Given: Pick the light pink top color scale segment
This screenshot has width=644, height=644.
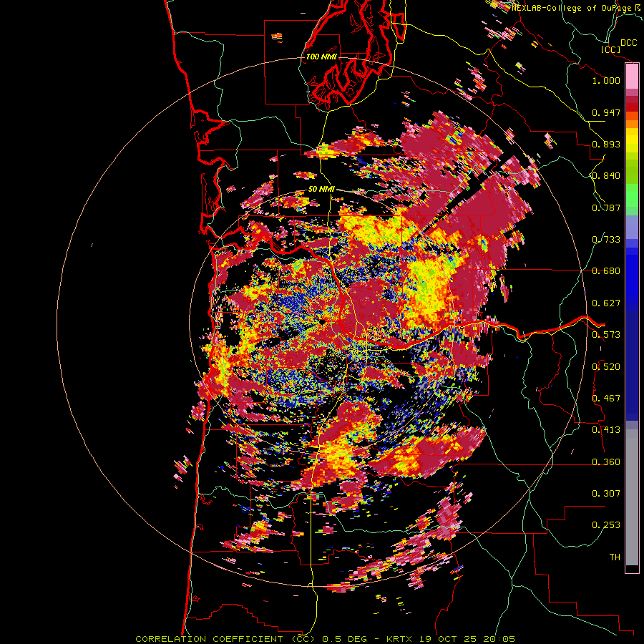Looking at the screenshot, I should click(x=632, y=77).
